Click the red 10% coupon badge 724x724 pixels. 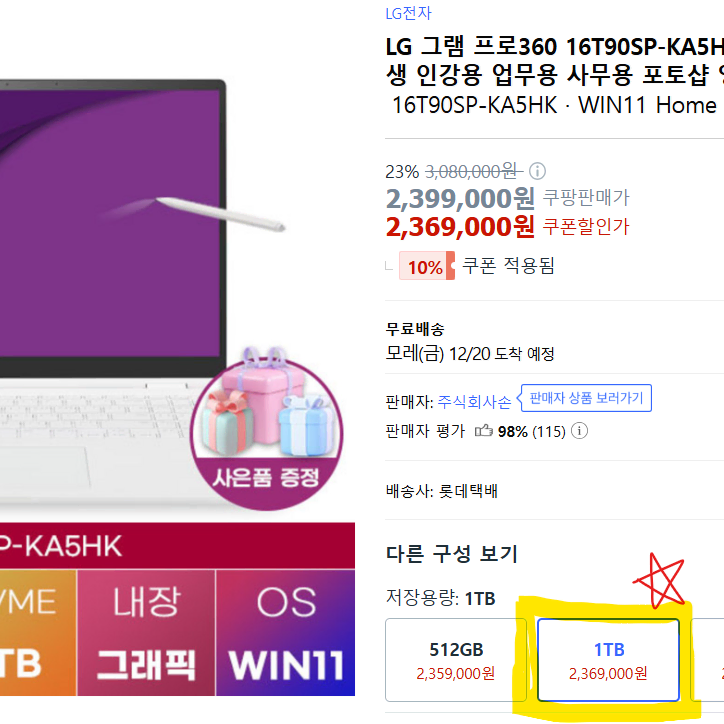click(x=427, y=266)
